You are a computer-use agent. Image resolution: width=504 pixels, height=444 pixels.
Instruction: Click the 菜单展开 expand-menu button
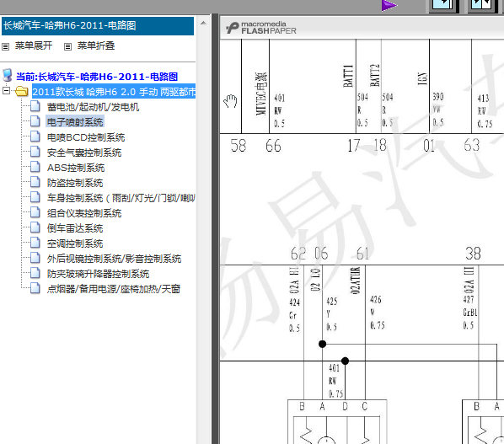(x=27, y=45)
